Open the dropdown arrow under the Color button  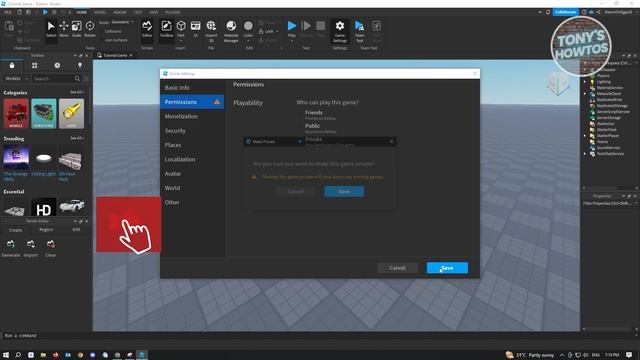(x=248, y=41)
